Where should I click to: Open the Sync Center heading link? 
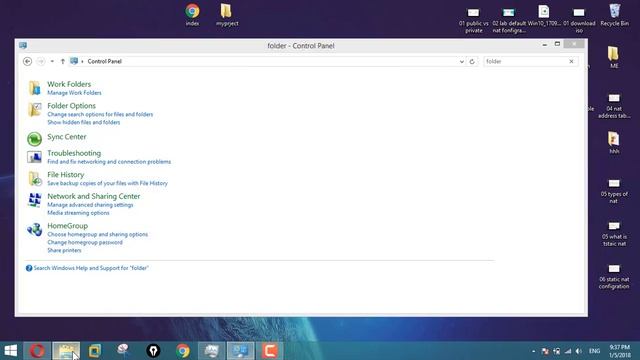pos(67,137)
